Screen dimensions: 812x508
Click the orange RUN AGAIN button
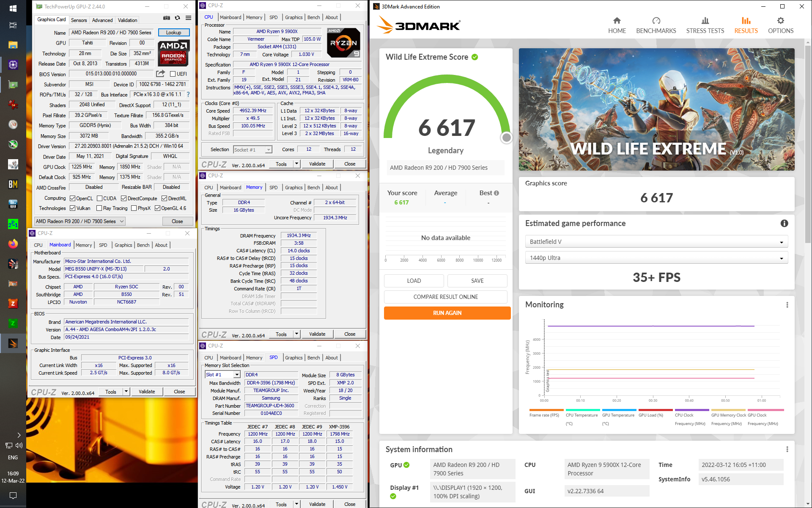[x=447, y=313]
